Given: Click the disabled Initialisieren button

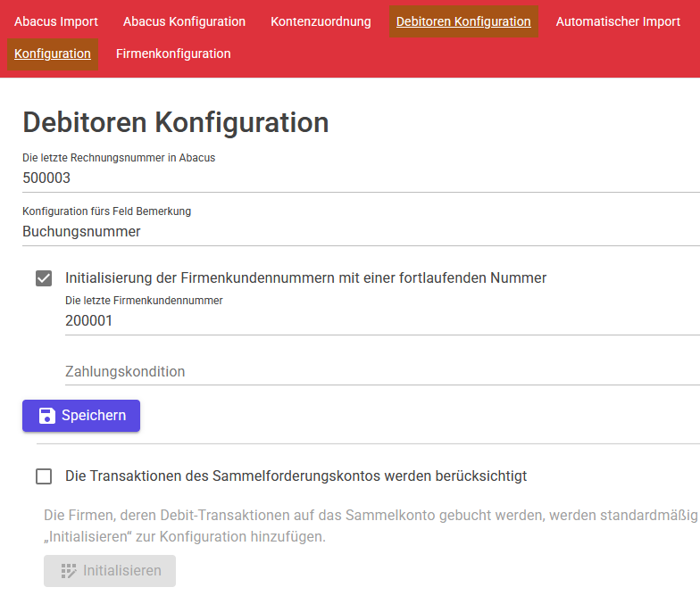Looking at the screenshot, I should (x=110, y=571).
